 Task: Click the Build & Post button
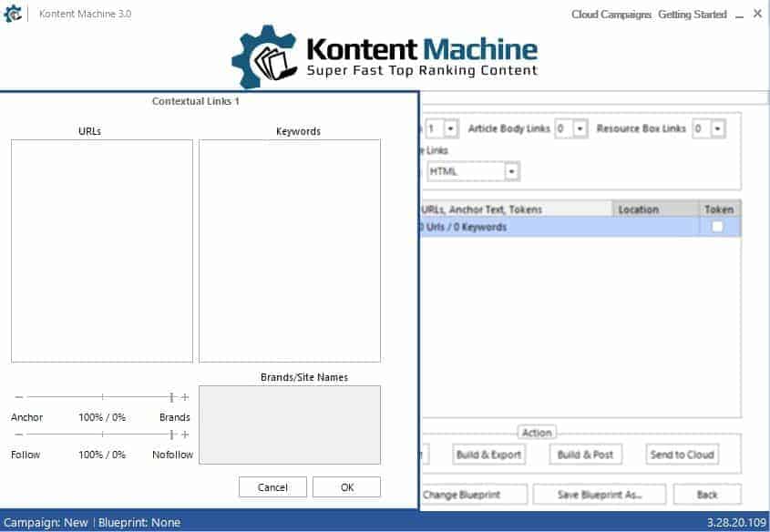[585, 455]
